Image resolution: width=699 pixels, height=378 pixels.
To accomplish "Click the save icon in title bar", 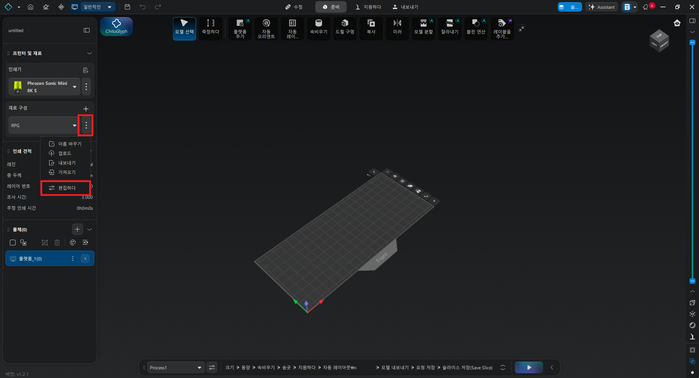I will 127,7.
